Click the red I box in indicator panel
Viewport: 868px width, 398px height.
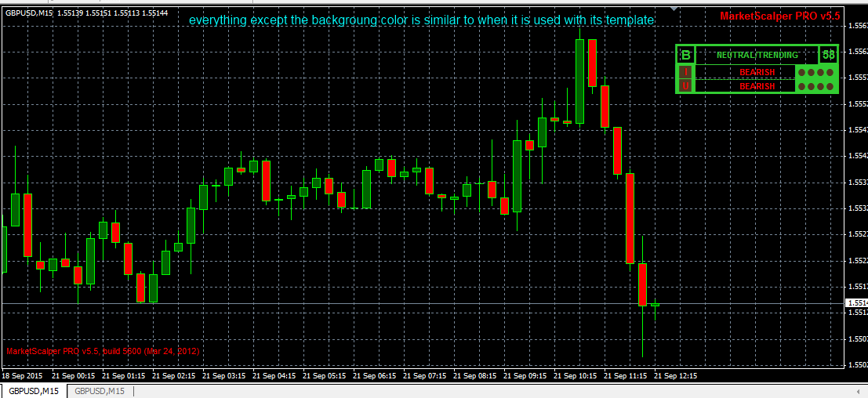tap(686, 72)
